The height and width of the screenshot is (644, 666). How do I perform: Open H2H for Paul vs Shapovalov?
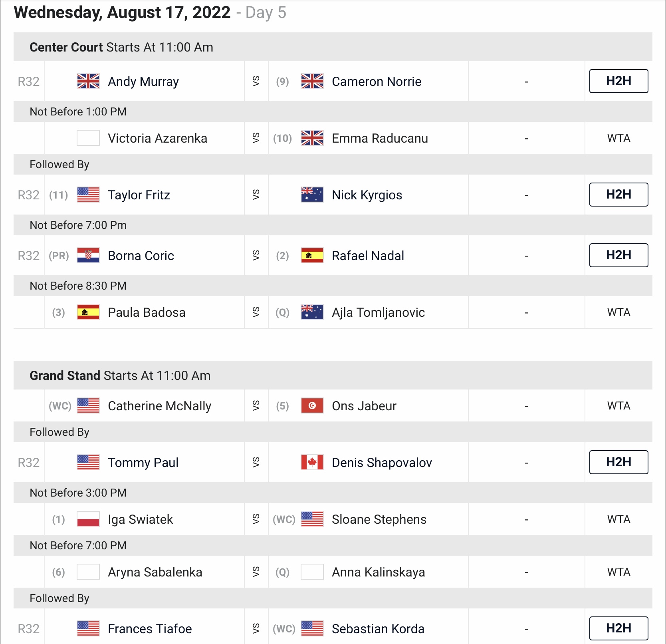(x=618, y=462)
